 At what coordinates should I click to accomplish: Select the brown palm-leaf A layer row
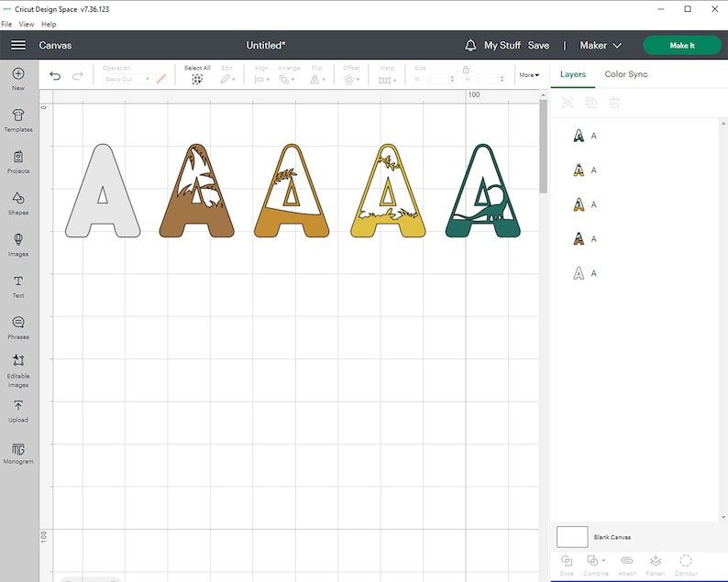[636, 238]
